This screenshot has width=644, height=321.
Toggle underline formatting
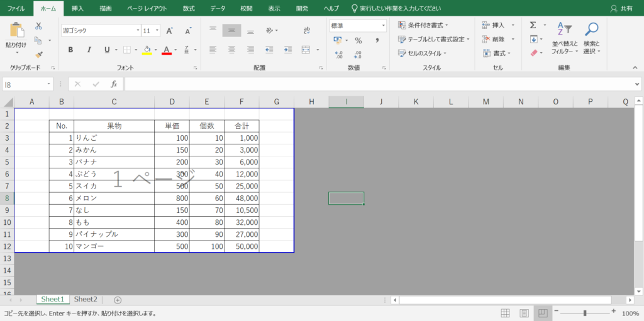point(107,50)
